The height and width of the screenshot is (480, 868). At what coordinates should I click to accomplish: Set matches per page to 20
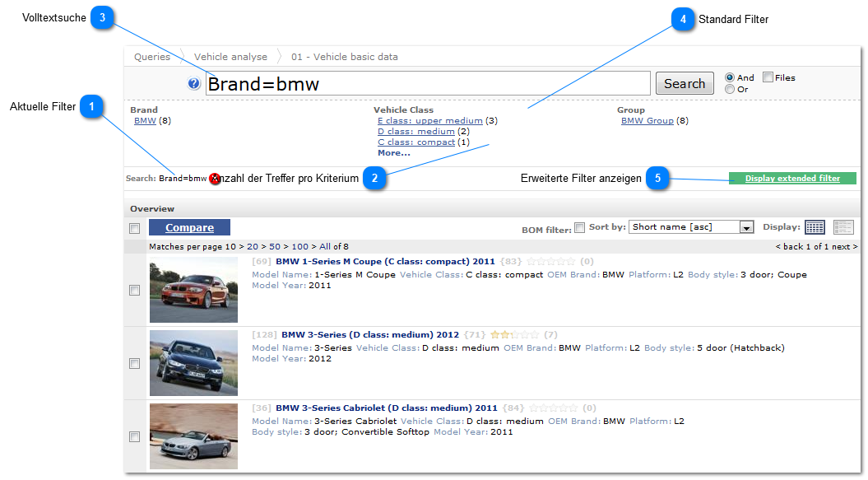(253, 247)
